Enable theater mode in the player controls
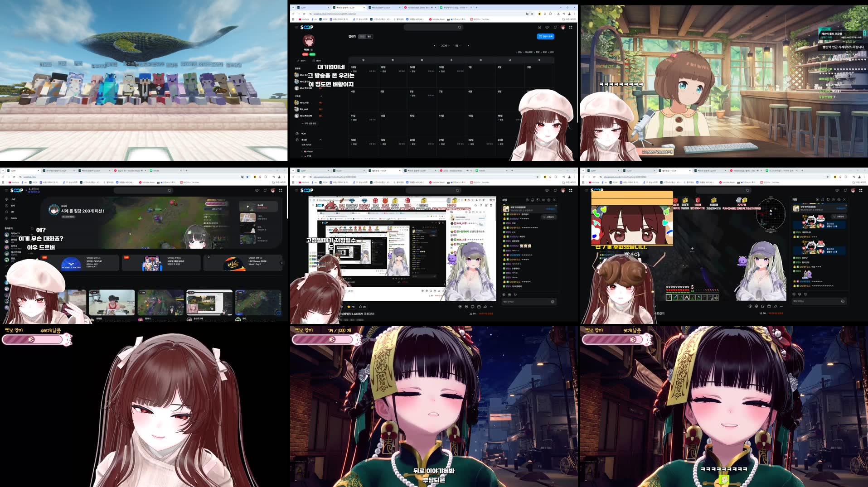The height and width of the screenshot is (487, 868). coord(479,307)
